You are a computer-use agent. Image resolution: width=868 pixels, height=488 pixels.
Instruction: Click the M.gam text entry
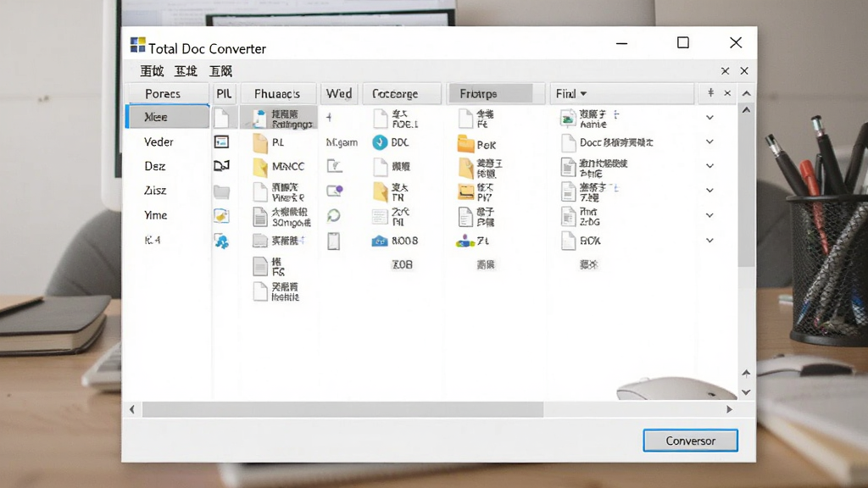point(342,142)
